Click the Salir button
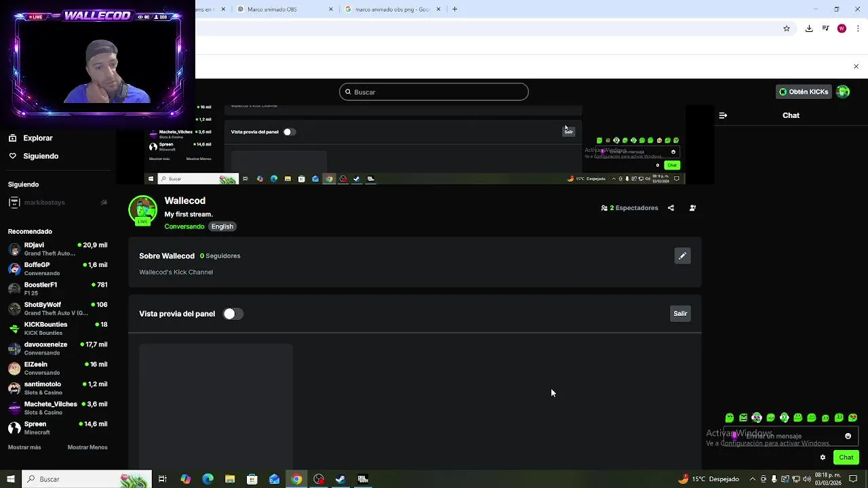This screenshot has width=868, height=488. 680,313
